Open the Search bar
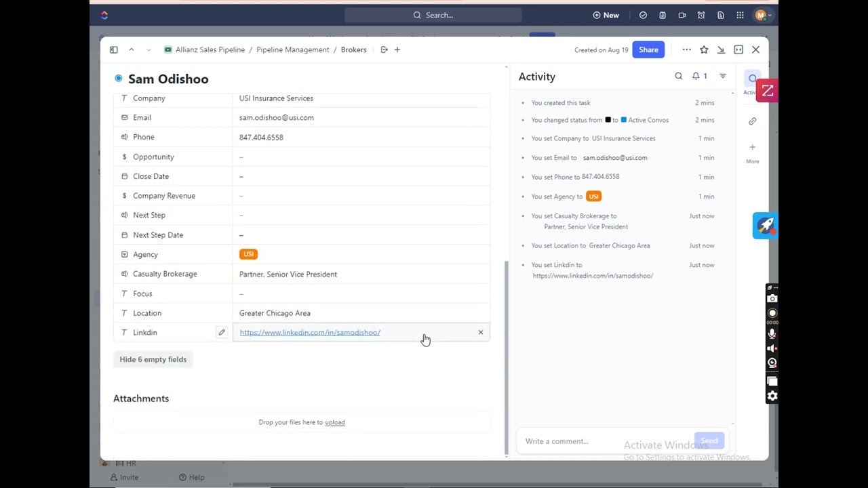This screenshot has height=488, width=868. (x=433, y=15)
